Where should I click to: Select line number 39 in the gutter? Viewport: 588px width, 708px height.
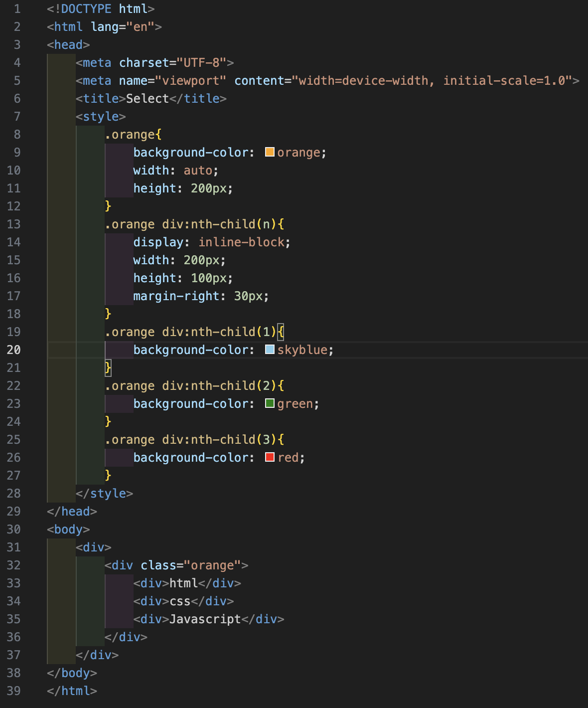tap(14, 691)
